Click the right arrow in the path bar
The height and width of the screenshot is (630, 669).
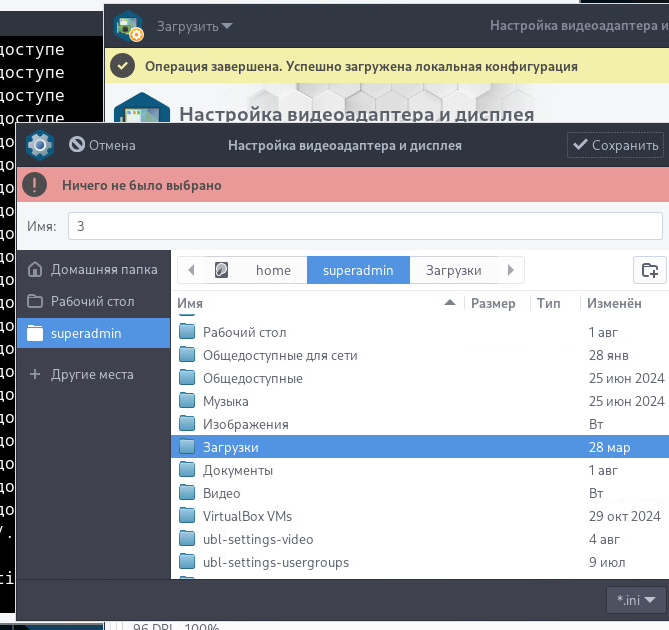click(511, 270)
